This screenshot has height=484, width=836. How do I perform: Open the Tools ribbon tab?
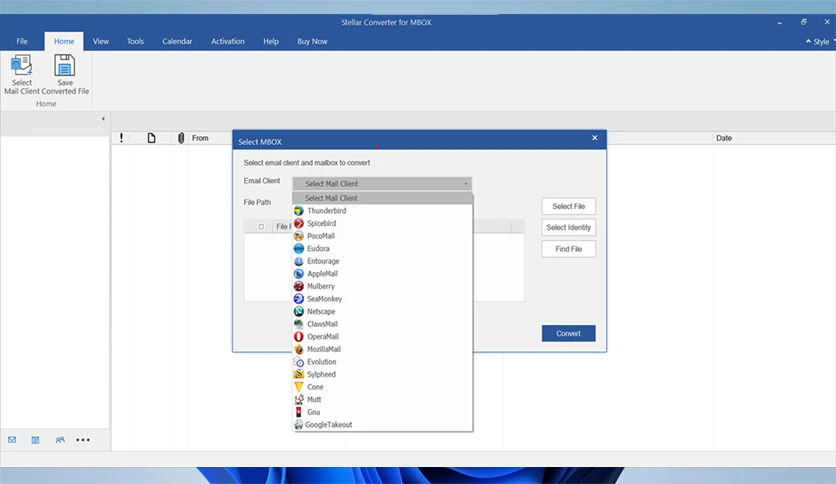pos(135,41)
